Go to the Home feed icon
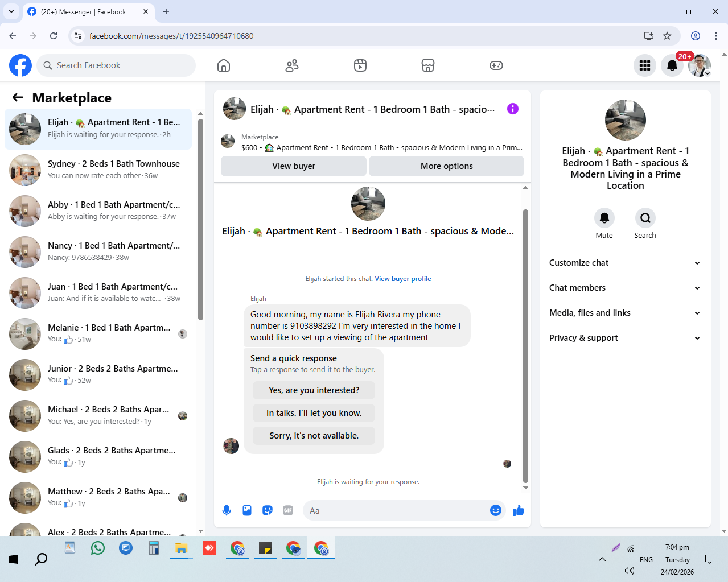 pos(224,65)
